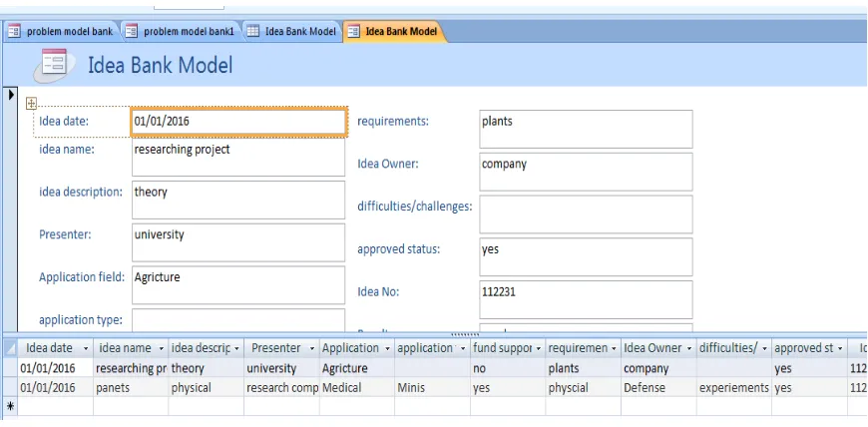Click the Application field box showing Agricture
868x427 pixels.
tap(238, 284)
